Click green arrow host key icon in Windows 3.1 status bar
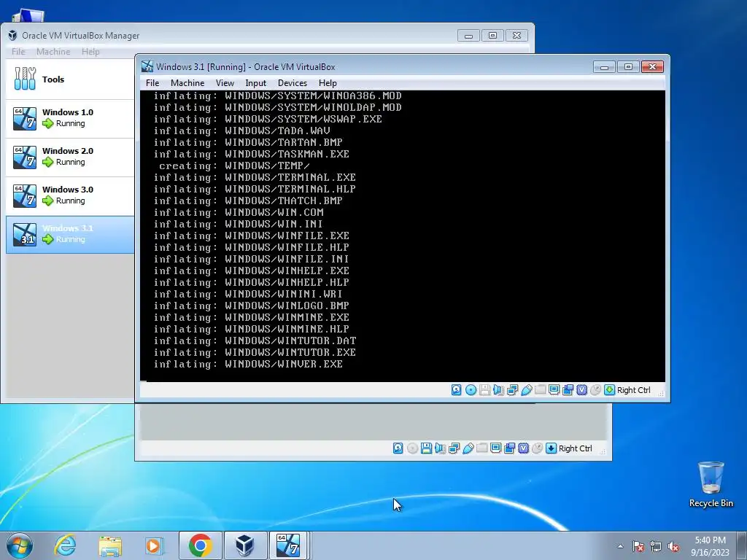Image resolution: width=747 pixels, height=560 pixels. (x=609, y=390)
